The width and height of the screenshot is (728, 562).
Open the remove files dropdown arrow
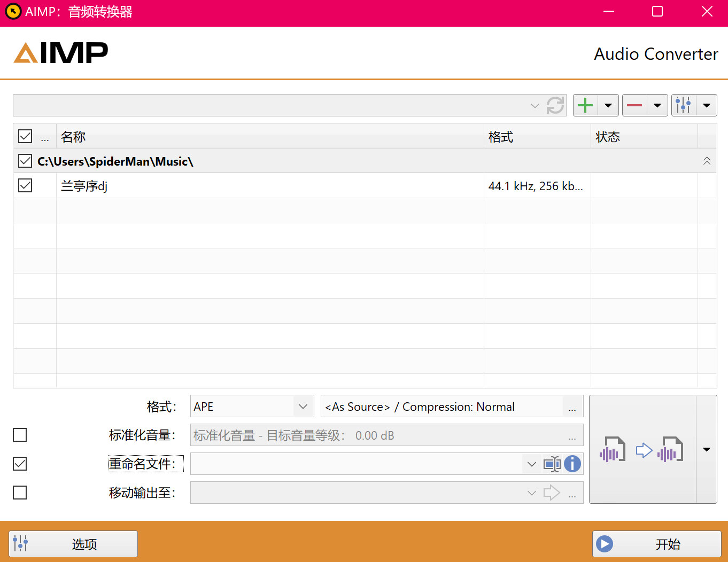coord(657,105)
